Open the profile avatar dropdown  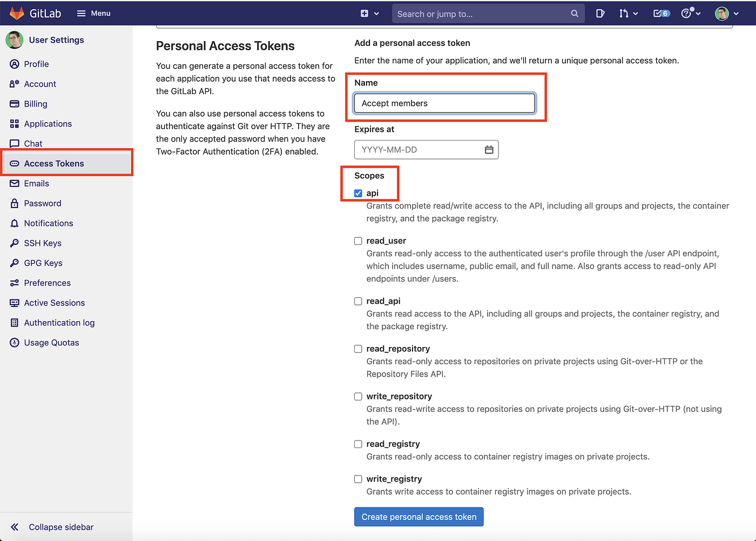click(x=722, y=13)
